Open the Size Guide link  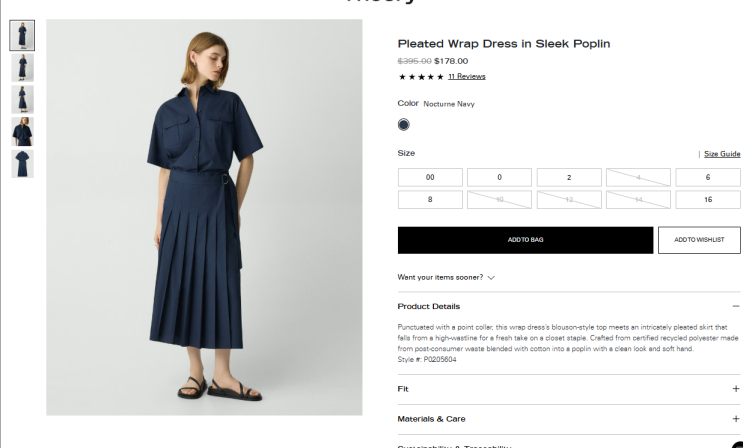point(722,154)
